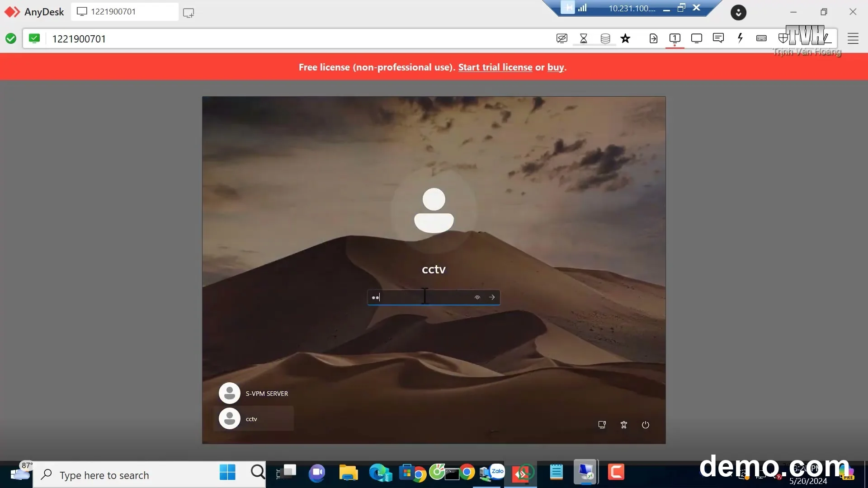The image size is (868, 488).
Task: Click the weather widget showing 87°
Action: click(21, 472)
